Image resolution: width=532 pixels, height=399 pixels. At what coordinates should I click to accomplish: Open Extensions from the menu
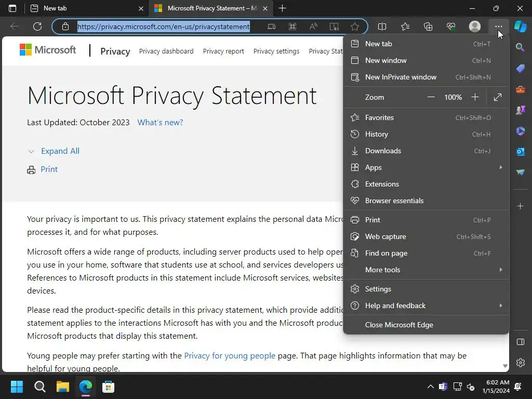[x=426, y=184]
